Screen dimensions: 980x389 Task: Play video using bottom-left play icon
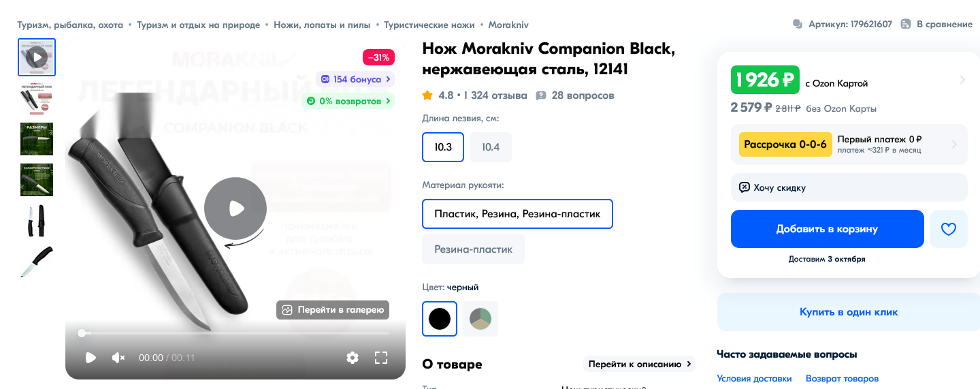click(91, 358)
